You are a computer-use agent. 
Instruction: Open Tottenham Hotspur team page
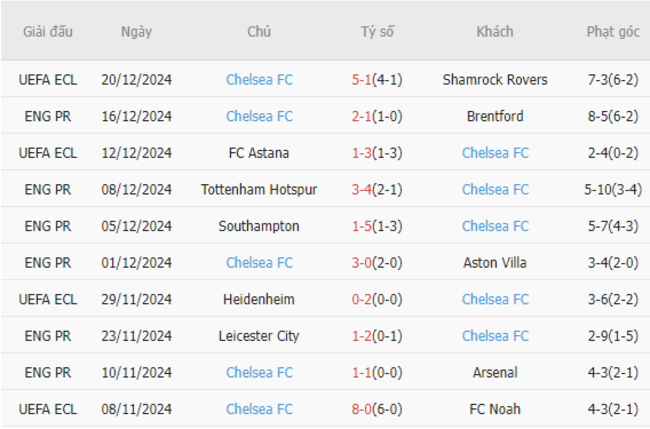[x=259, y=189]
